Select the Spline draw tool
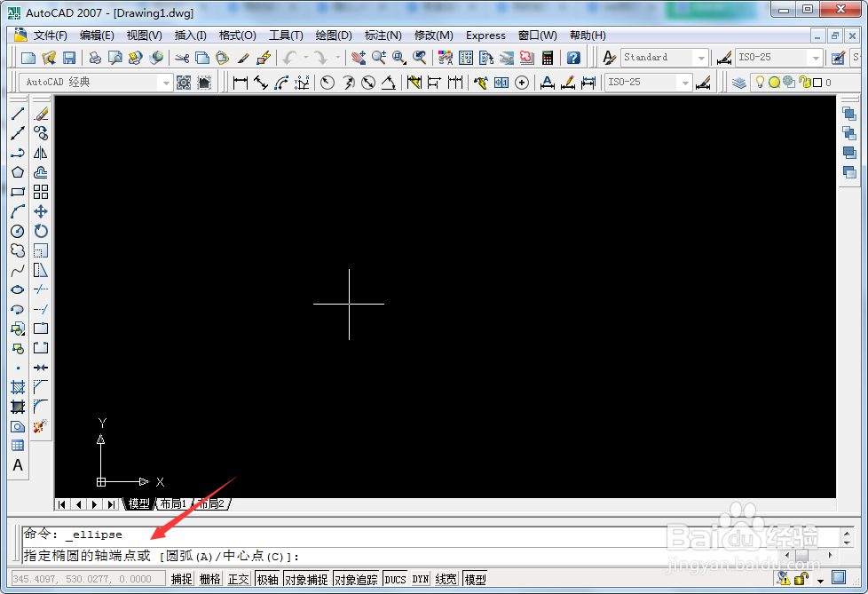The width and height of the screenshot is (868, 594). point(18,270)
